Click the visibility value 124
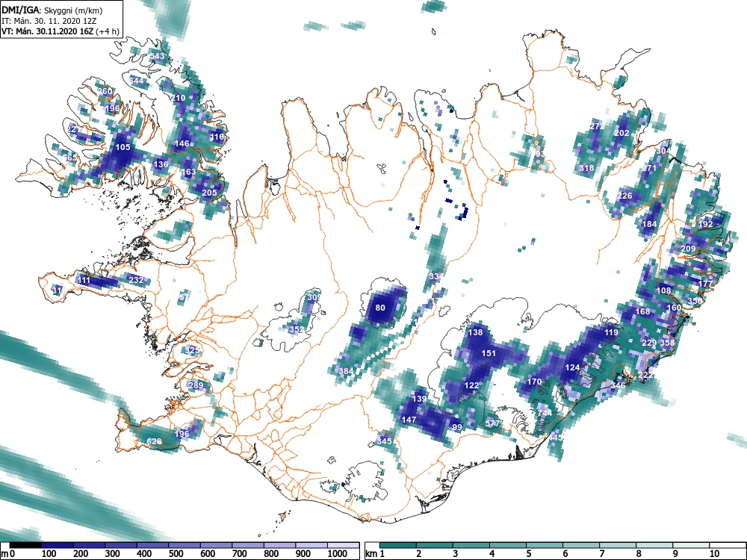The width and height of the screenshot is (747, 560). [572, 367]
